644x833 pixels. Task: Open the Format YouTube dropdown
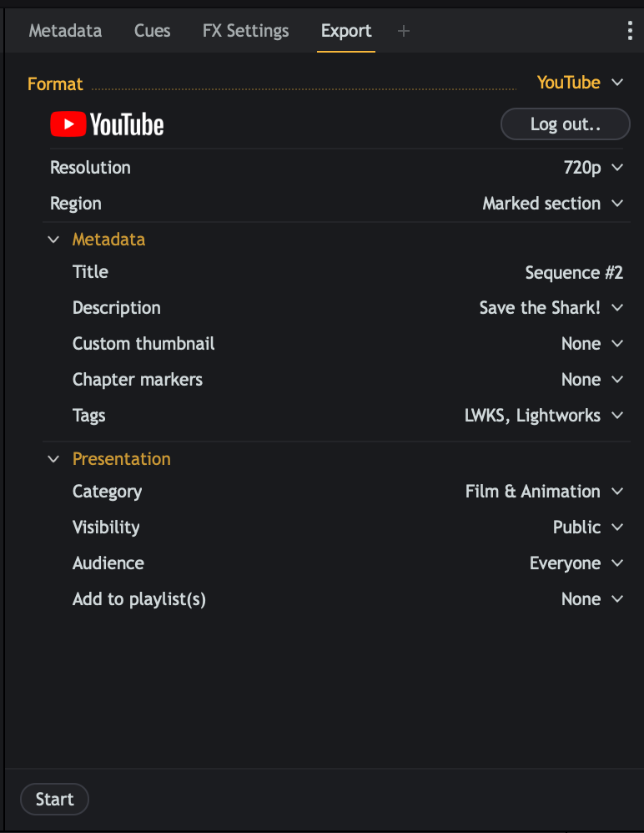pos(580,83)
